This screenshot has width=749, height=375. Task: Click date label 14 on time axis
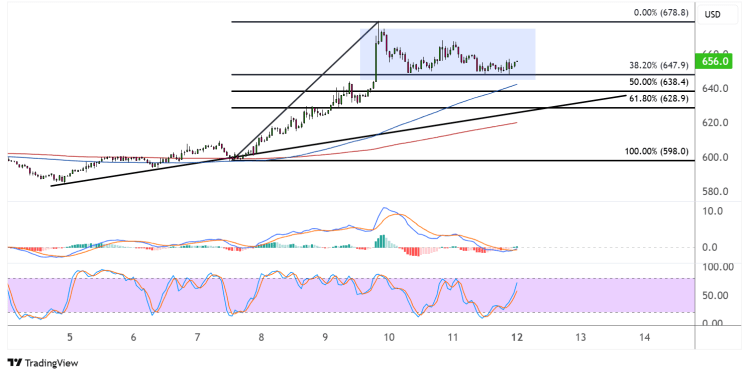(644, 338)
